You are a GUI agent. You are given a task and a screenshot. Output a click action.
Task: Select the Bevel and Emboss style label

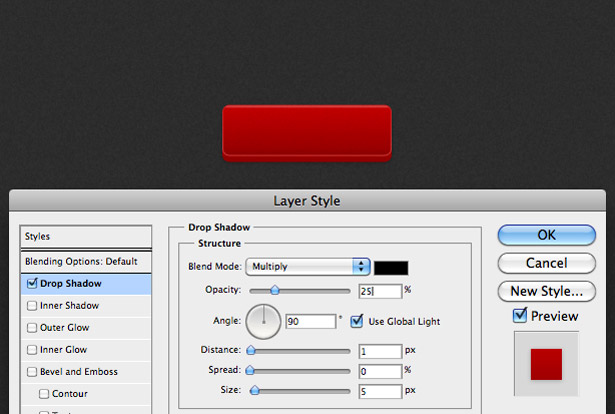(x=79, y=372)
